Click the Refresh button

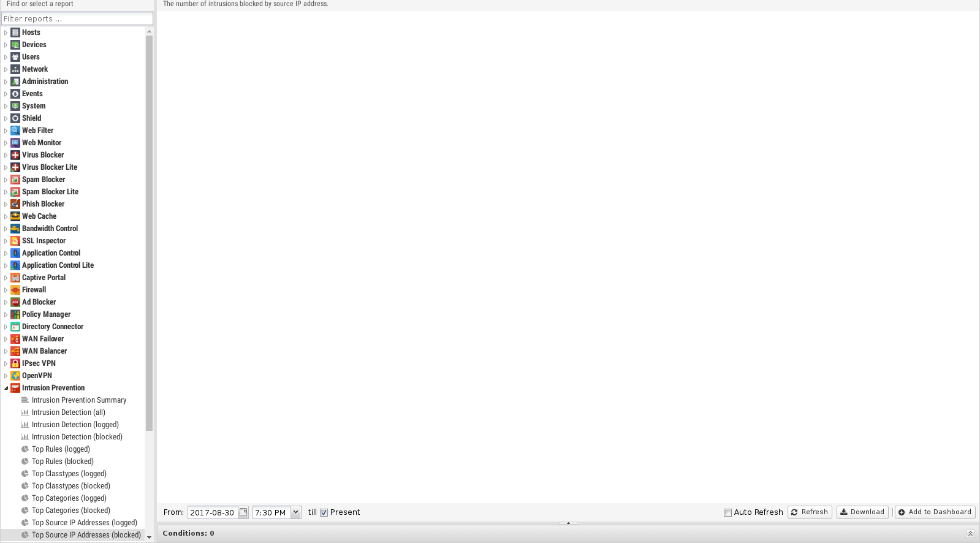point(810,512)
